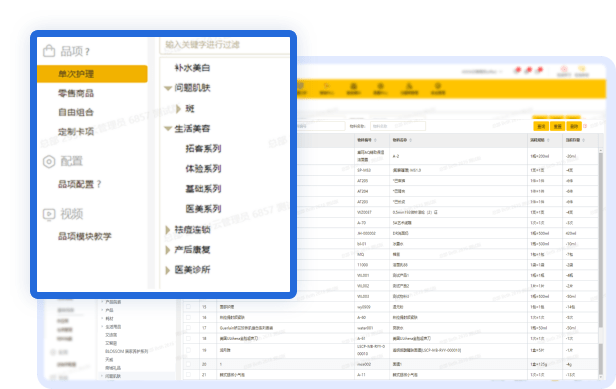Tick the checkbox on table row 20
Viewport: 616px width, 389px height.
(x=189, y=364)
